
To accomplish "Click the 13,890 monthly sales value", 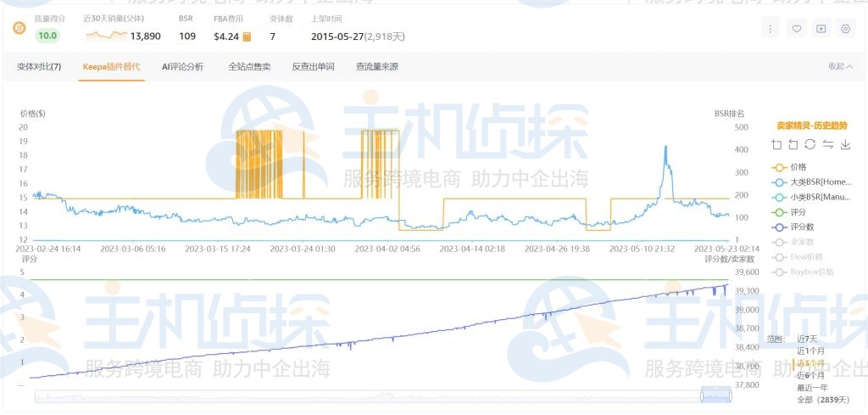I will (x=146, y=36).
